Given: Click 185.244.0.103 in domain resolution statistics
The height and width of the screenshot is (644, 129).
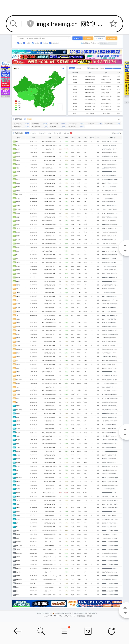Looking at the screenshot, I should point(90,124).
